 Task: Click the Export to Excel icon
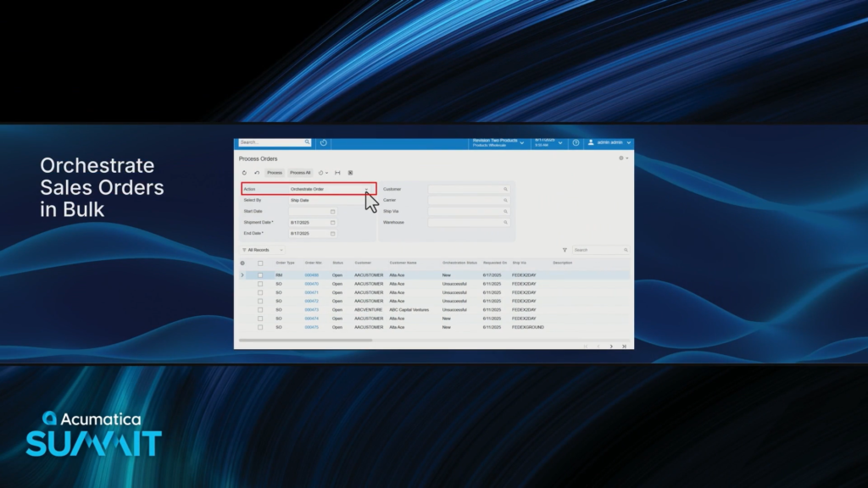coord(350,173)
